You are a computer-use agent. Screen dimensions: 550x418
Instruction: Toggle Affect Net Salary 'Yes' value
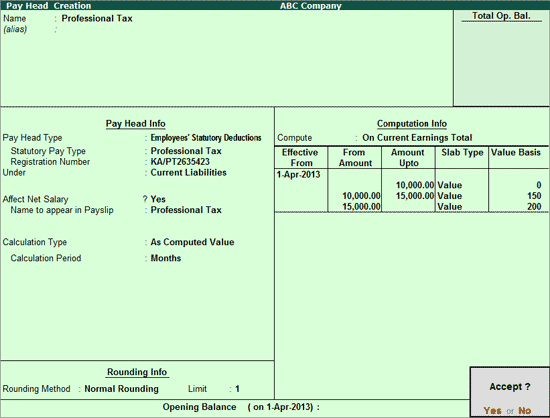tap(158, 199)
